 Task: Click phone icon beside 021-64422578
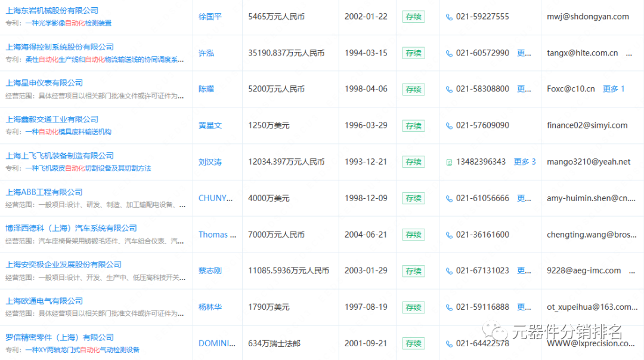tap(450, 344)
